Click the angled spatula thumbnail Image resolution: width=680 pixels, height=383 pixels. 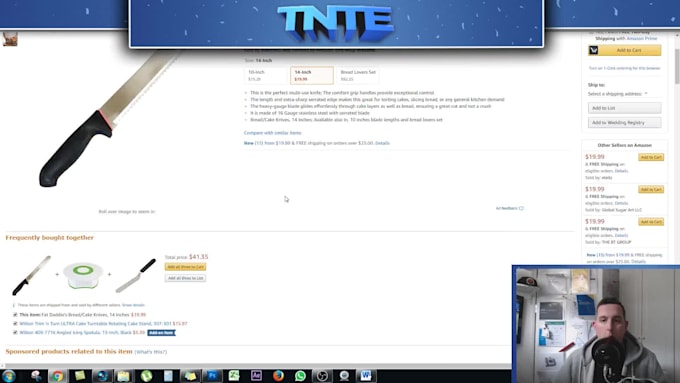135,275
